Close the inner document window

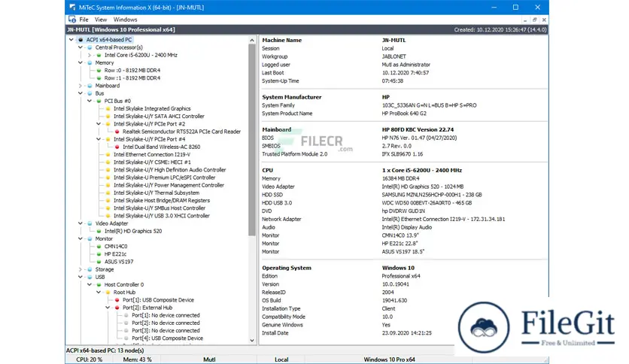544,20
